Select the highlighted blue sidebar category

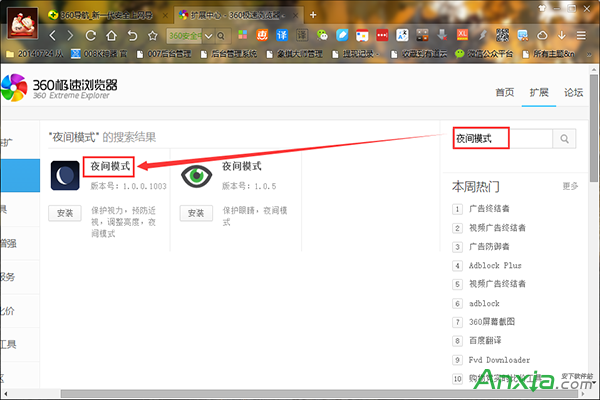tap(20, 175)
